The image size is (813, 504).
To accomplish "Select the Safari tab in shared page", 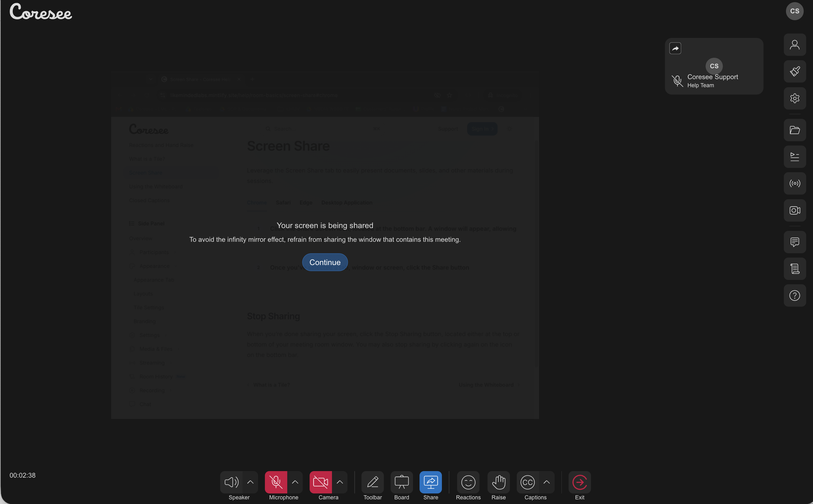I will 283,203.
